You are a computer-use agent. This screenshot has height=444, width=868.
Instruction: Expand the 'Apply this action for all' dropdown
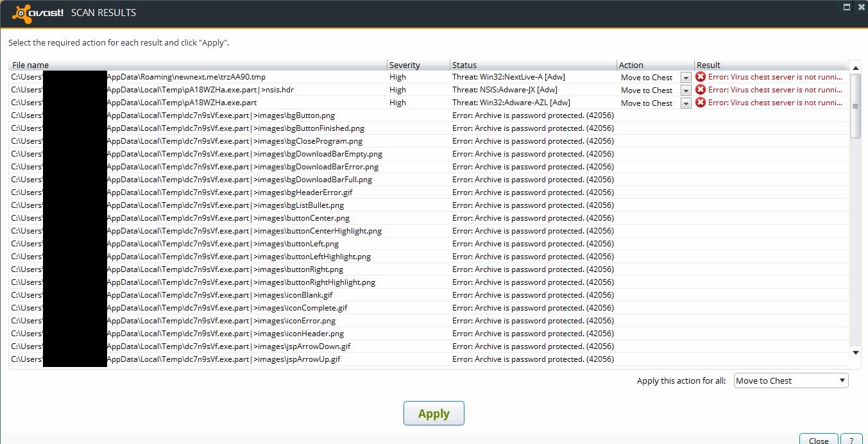791,380
